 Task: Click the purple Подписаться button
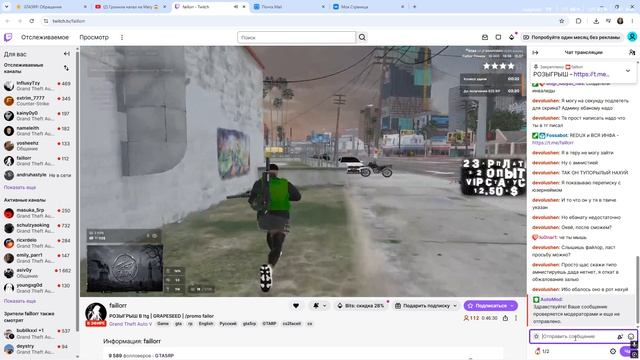tap(491, 306)
